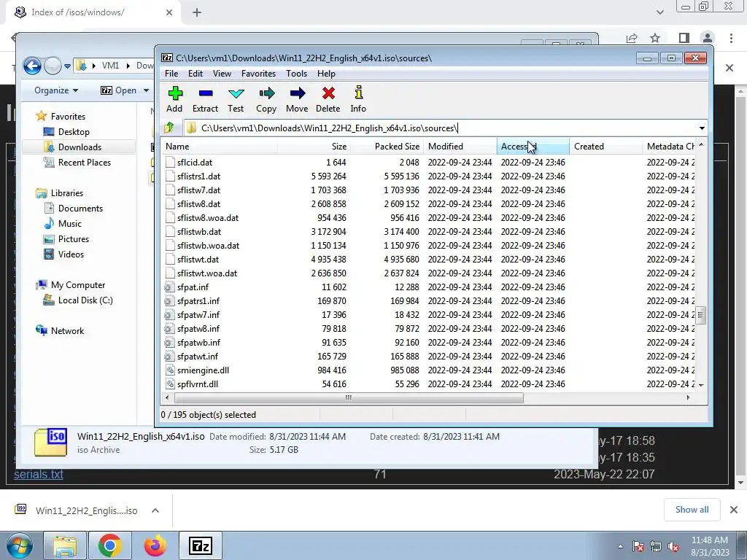Open the File menu in 7-Zip
Viewport: 747px width, 560px height.
pos(171,74)
